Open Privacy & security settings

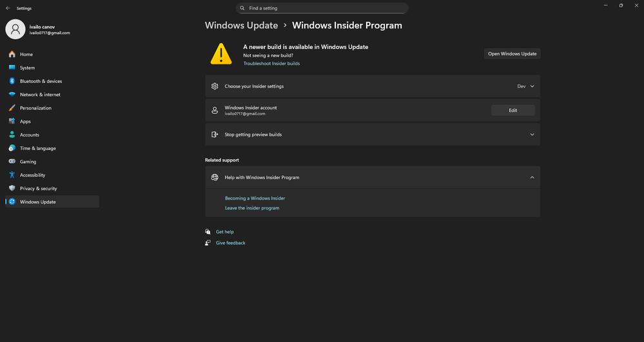(52, 188)
